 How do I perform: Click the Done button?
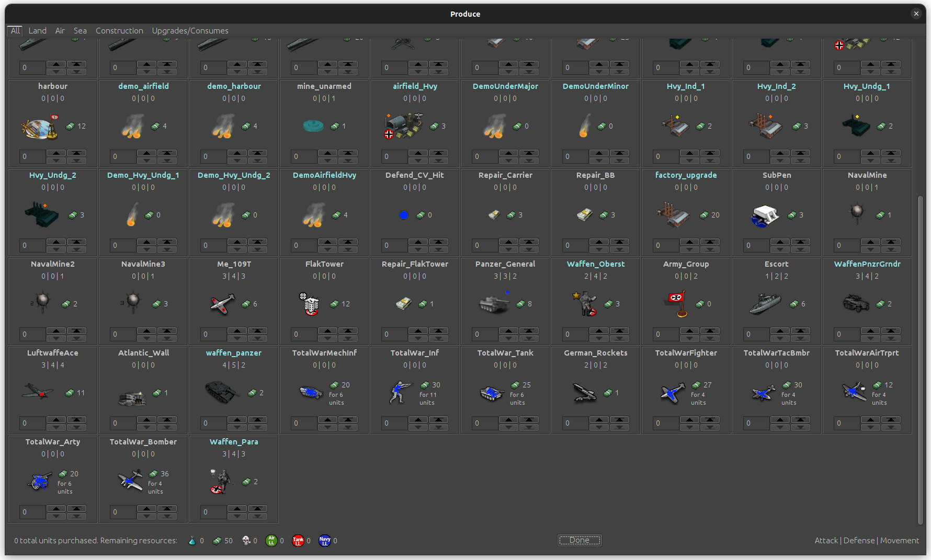580,540
